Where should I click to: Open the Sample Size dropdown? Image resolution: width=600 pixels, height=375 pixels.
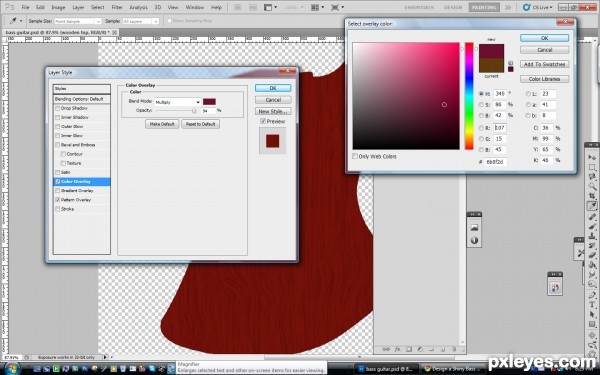[77, 21]
